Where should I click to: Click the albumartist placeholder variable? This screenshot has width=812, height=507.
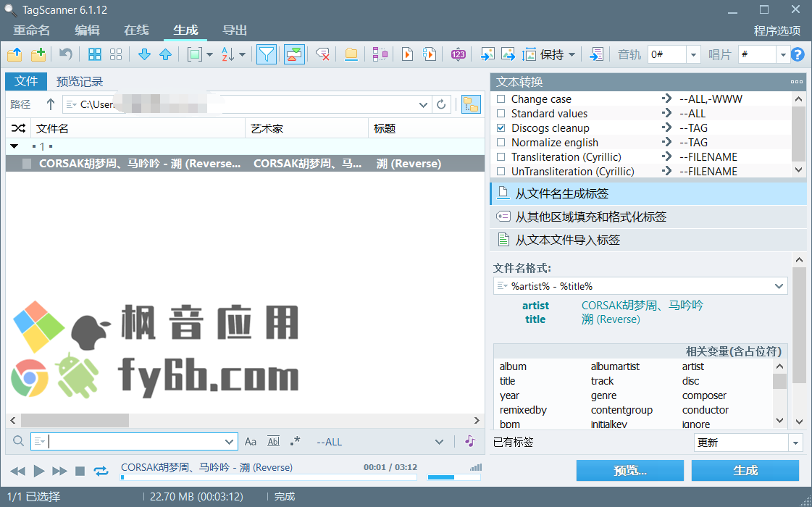(x=615, y=366)
